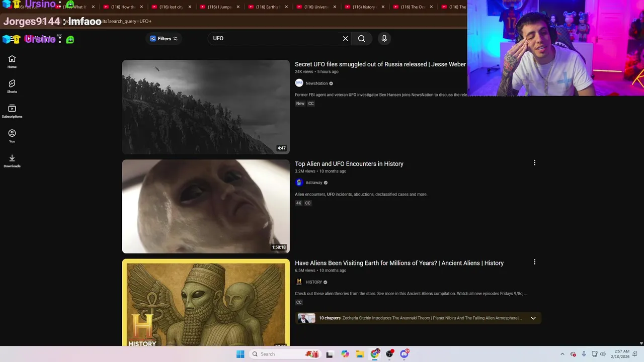Close the 'How the' tab
The height and width of the screenshot is (362, 644).
tap(141, 7)
